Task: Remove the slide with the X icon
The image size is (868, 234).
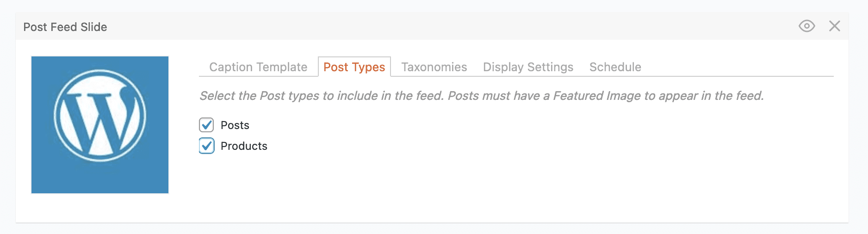Action: click(834, 26)
